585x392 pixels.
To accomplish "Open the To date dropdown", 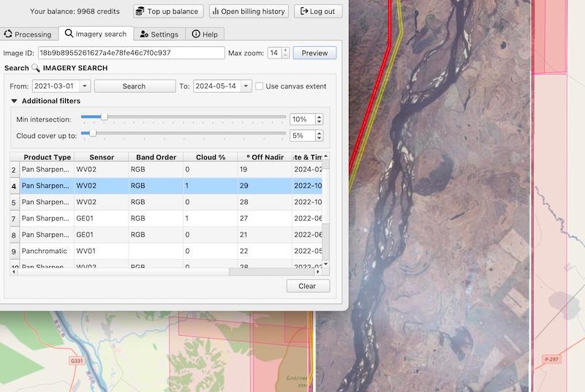I will click(246, 86).
